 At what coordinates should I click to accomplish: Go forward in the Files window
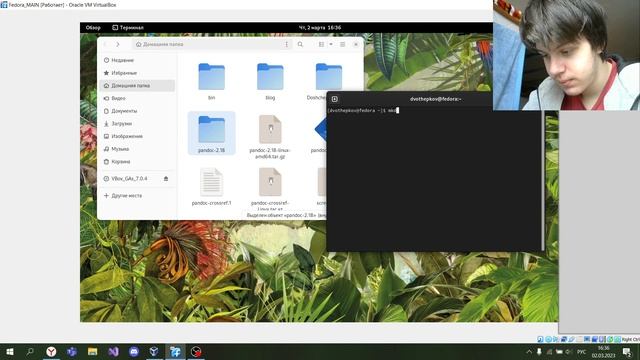(118, 44)
